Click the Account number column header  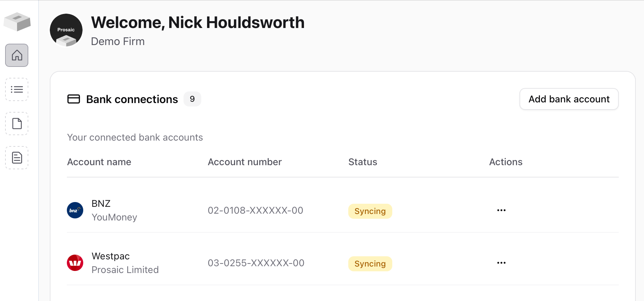click(245, 162)
